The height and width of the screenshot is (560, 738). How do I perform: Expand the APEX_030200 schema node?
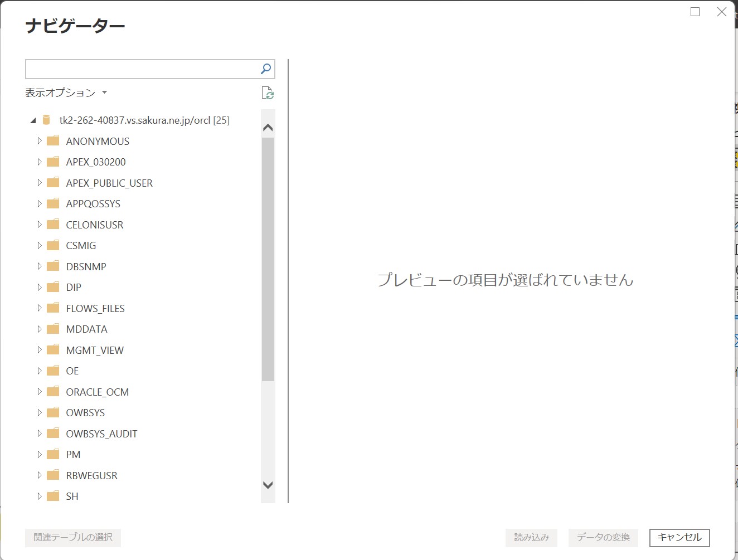[39, 162]
